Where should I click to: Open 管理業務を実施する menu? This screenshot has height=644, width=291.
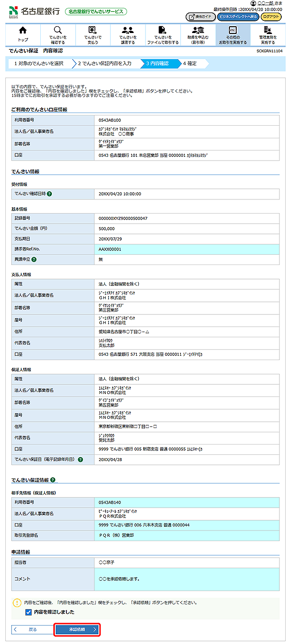point(267,34)
